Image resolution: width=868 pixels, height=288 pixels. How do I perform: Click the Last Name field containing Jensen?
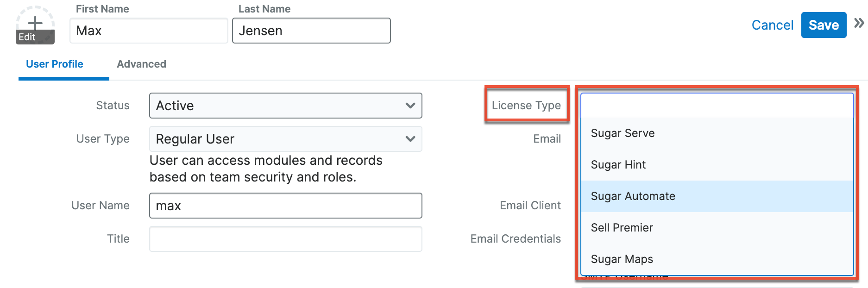(311, 31)
